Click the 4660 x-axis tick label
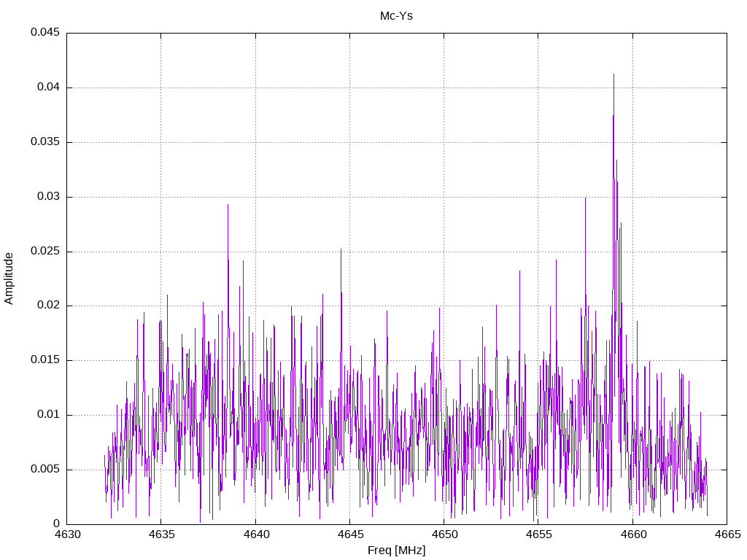The height and width of the screenshot is (560, 747). tap(632, 535)
